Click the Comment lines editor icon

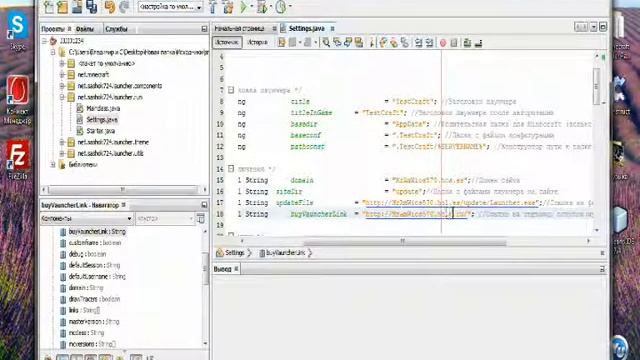(x=467, y=42)
